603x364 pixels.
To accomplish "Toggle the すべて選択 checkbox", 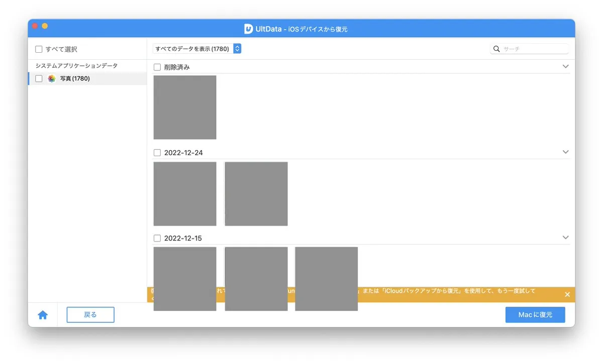I will coord(39,49).
